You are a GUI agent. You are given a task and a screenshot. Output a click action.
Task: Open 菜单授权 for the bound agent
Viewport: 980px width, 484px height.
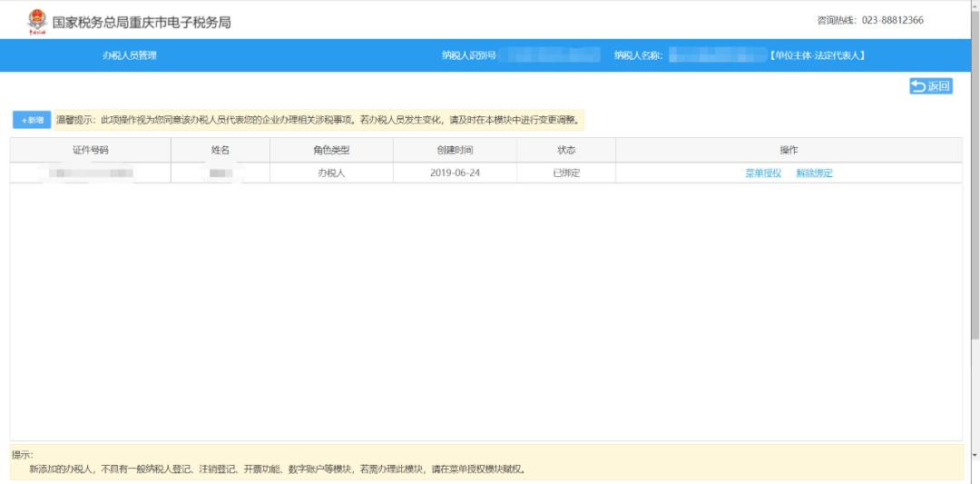tap(763, 173)
